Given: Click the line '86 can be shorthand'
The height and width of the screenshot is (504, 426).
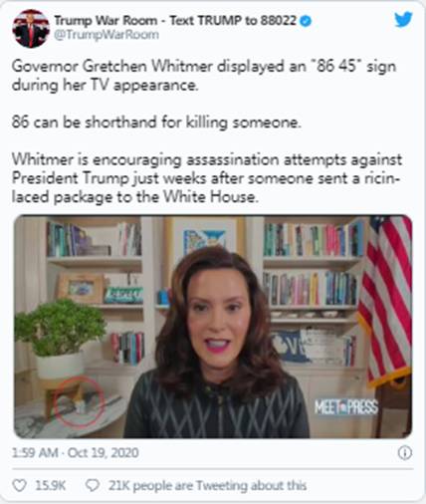Looking at the screenshot, I should pos(156,123).
